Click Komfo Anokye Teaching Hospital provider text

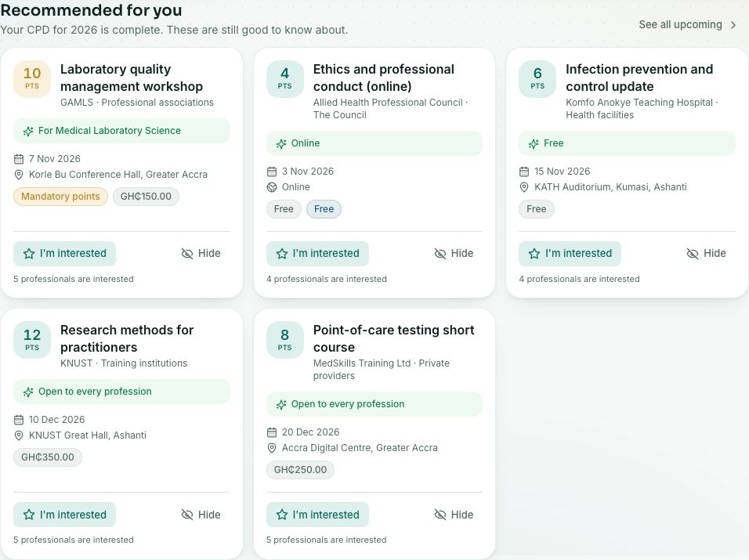tap(642, 109)
